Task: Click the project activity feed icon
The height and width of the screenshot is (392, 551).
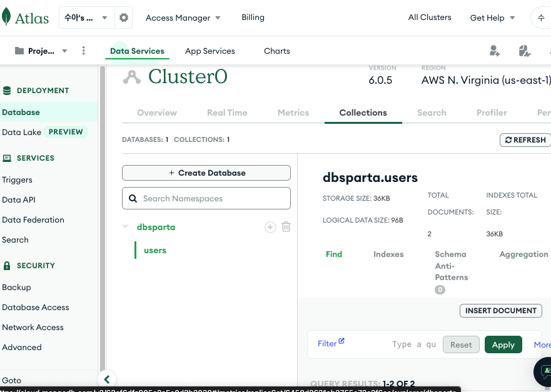Action: 524,51
